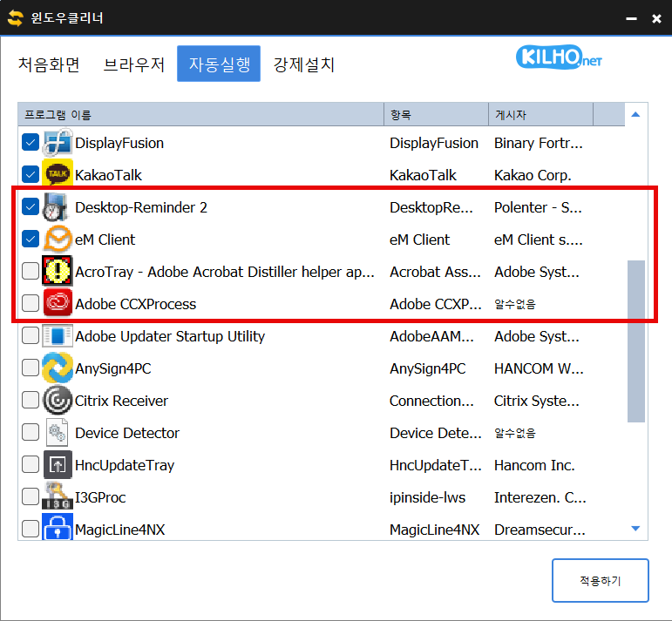Select the 'Desktop-Reminder 2' name text
This screenshot has width=672, height=621.
tap(141, 207)
